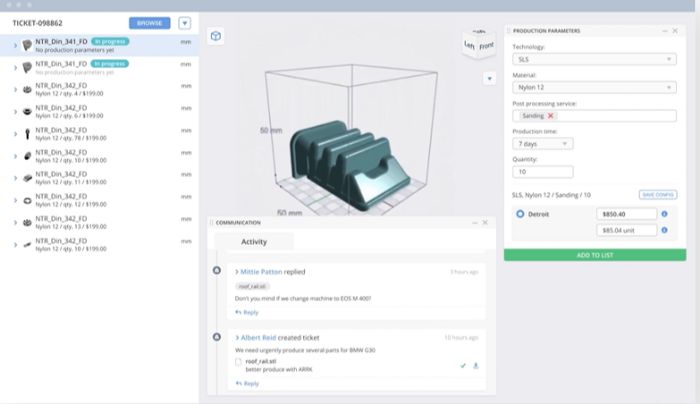Download the roof_rail.stl attachment
The width and height of the screenshot is (700, 404).
click(476, 366)
